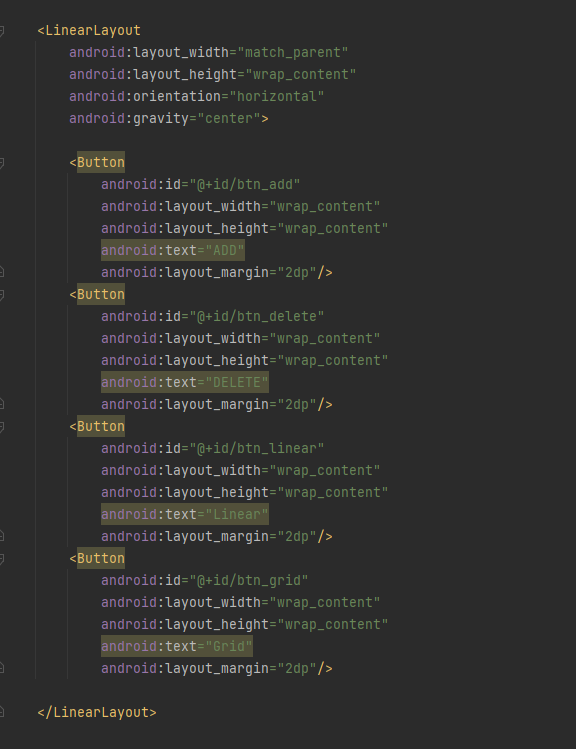Click the closing </LinearLayout> tag
Screen dimensions: 576x749
pos(97,712)
